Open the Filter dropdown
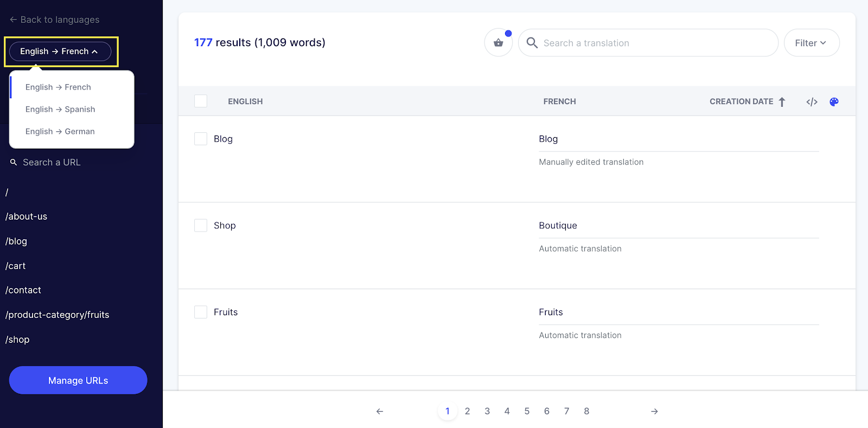 (811, 43)
